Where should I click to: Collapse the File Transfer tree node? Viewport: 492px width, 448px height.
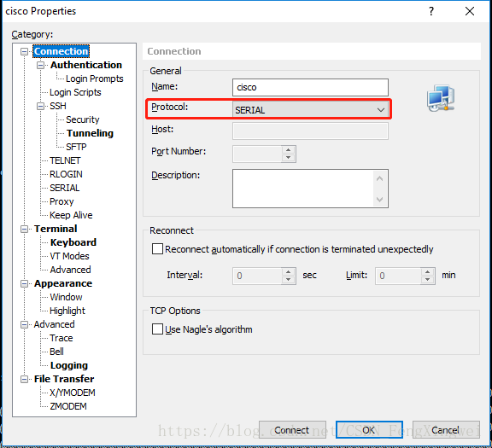[x=24, y=380]
